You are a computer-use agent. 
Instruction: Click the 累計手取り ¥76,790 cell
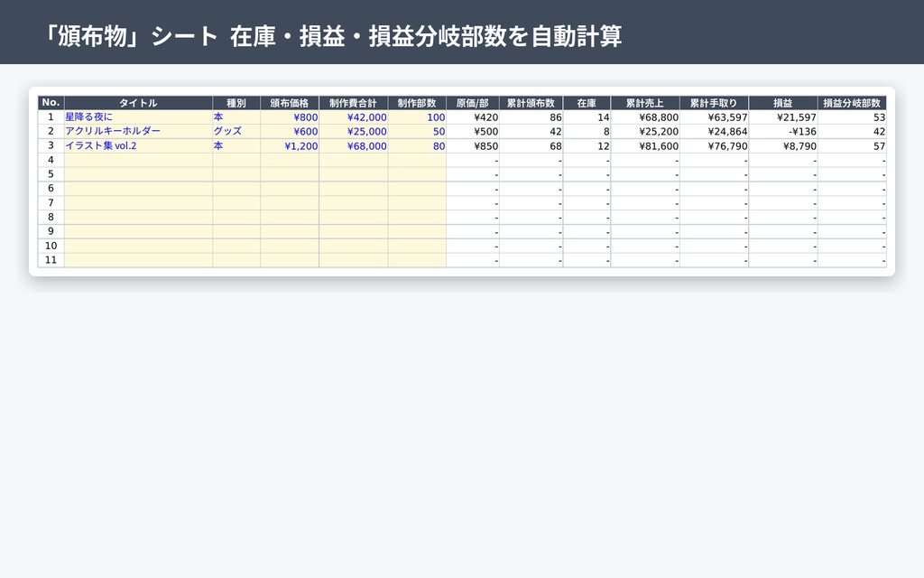tap(715, 145)
